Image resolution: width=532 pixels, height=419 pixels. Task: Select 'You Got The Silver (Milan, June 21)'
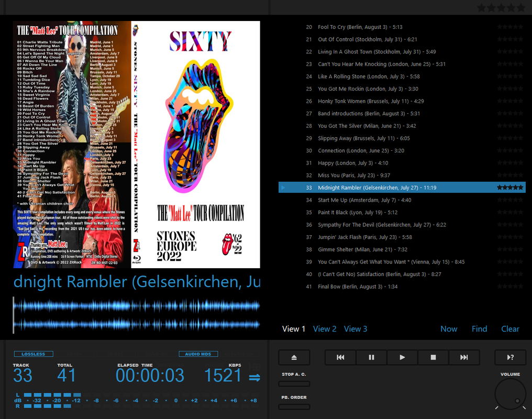point(402,126)
